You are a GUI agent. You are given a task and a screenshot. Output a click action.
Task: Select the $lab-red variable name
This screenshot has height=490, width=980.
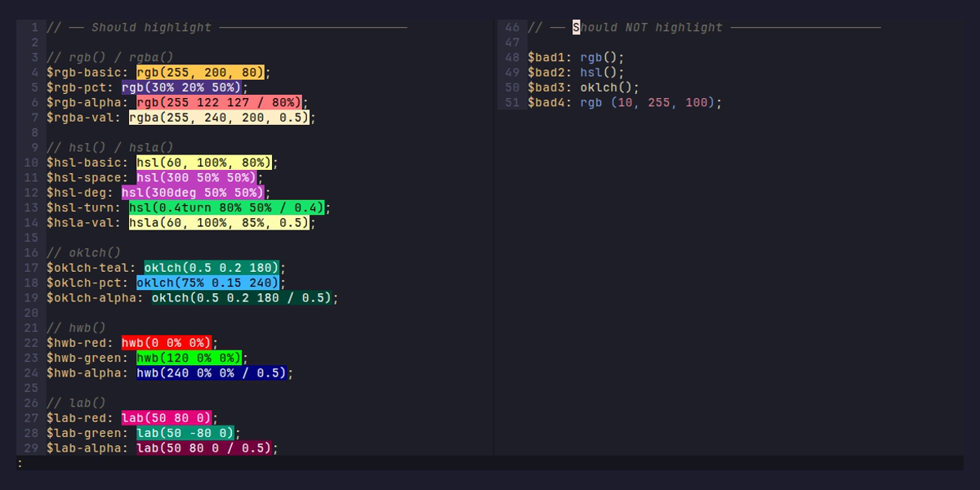point(77,418)
